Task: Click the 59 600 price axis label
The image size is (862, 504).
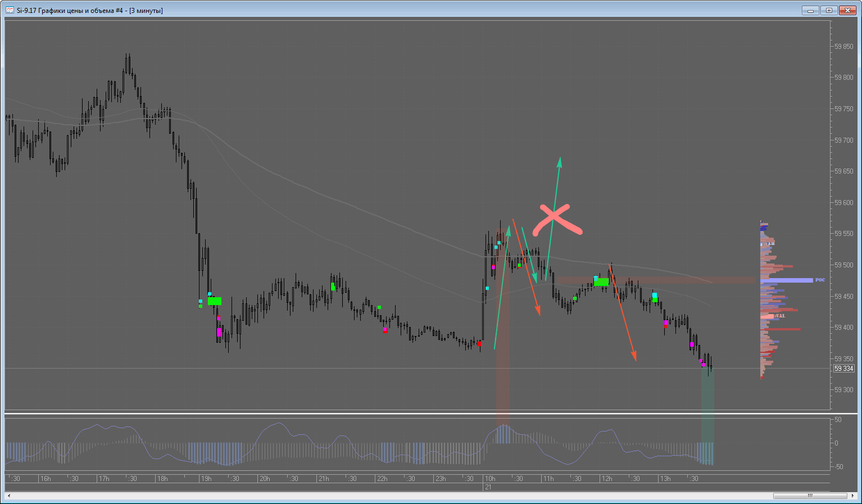Action: tap(844, 203)
